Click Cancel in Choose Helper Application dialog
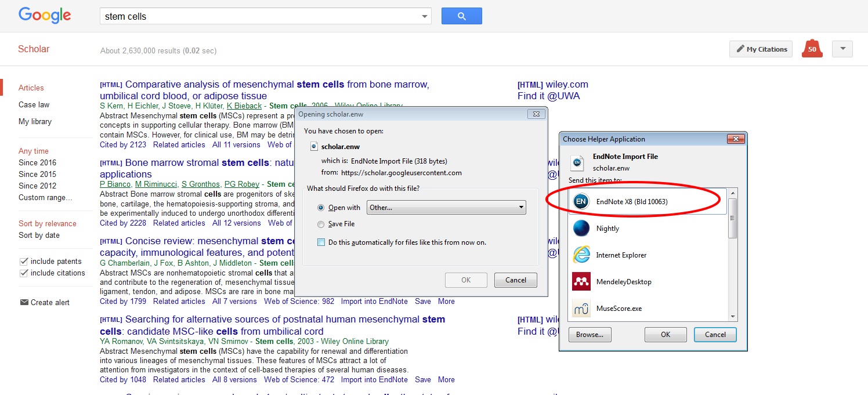868x395 pixels. tap(715, 335)
